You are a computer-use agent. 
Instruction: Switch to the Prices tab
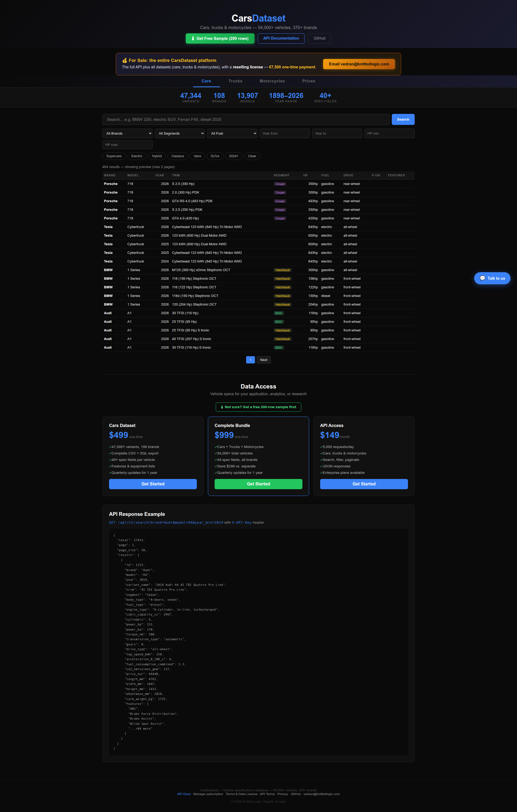309,81
